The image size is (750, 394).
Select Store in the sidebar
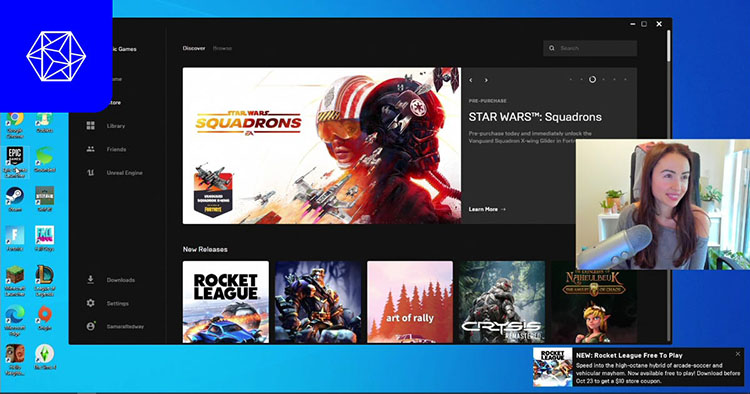click(x=115, y=103)
